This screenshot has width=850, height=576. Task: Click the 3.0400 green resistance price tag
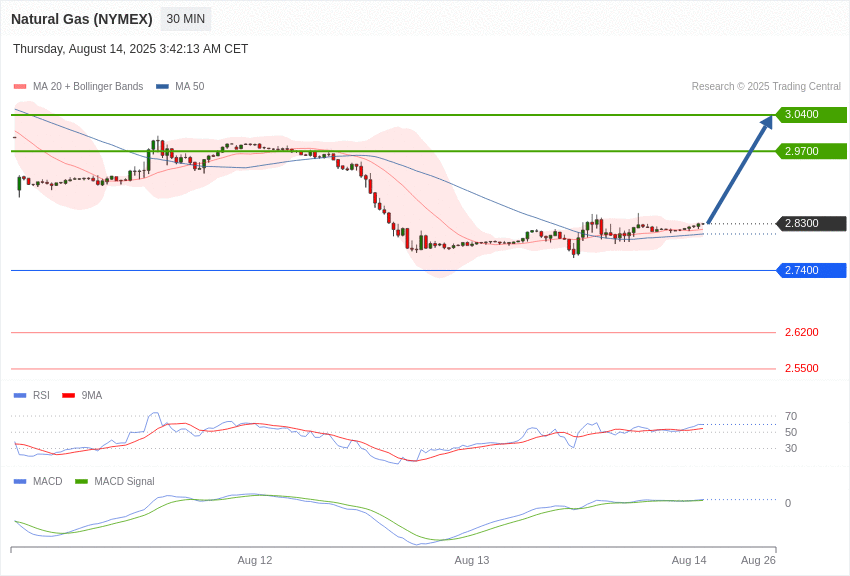(x=811, y=114)
